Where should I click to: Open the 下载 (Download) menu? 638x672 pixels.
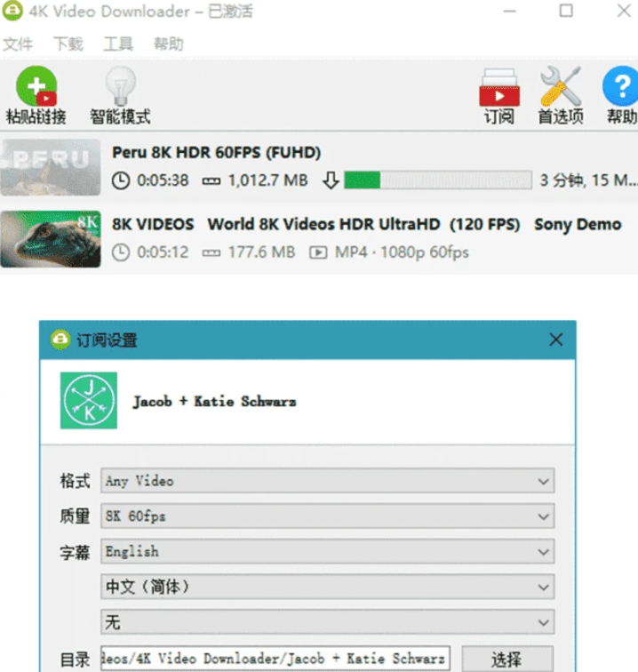pyautogui.click(x=68, y=44)
